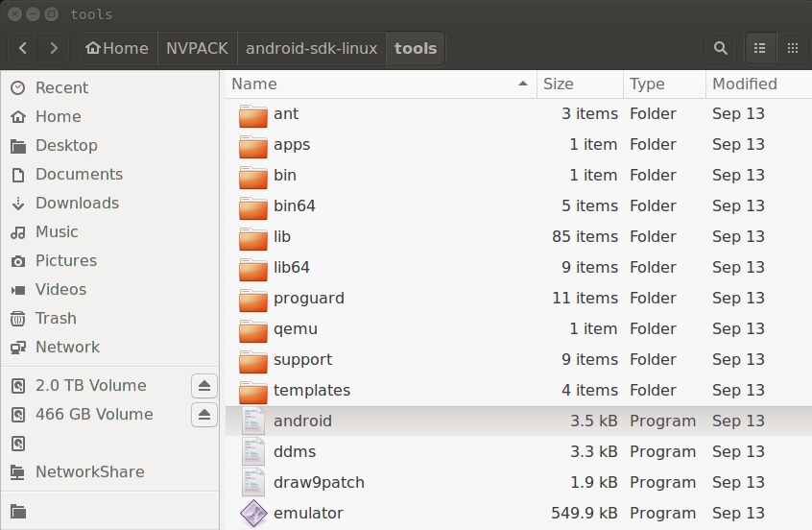Select the tools breadcrumb

pos(416,48)
